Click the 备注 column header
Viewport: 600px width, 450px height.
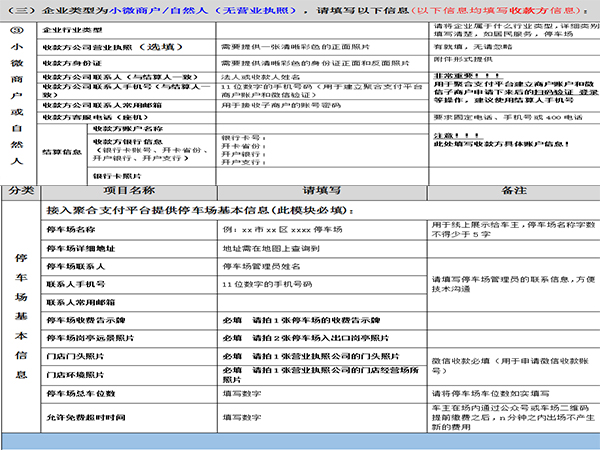tap(513, 189)
